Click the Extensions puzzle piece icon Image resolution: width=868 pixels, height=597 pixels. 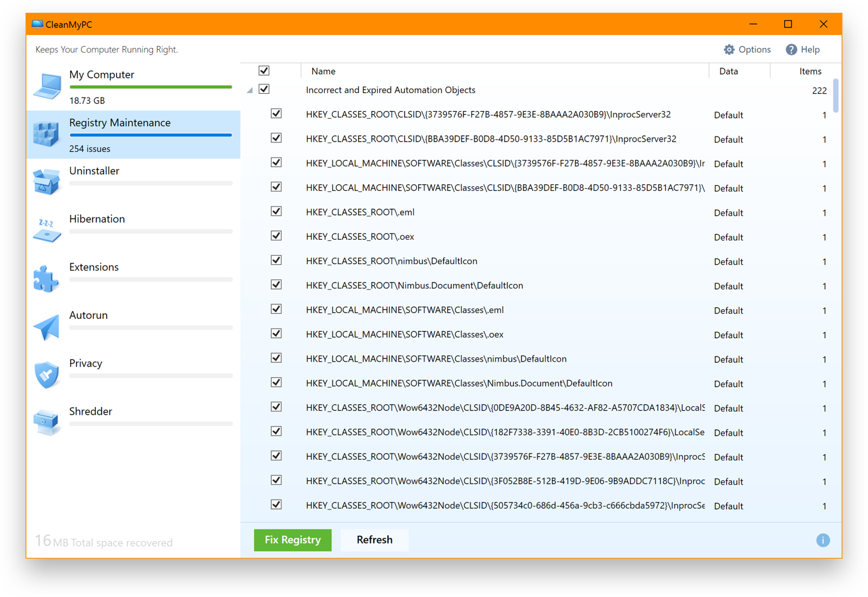point(47,279)
